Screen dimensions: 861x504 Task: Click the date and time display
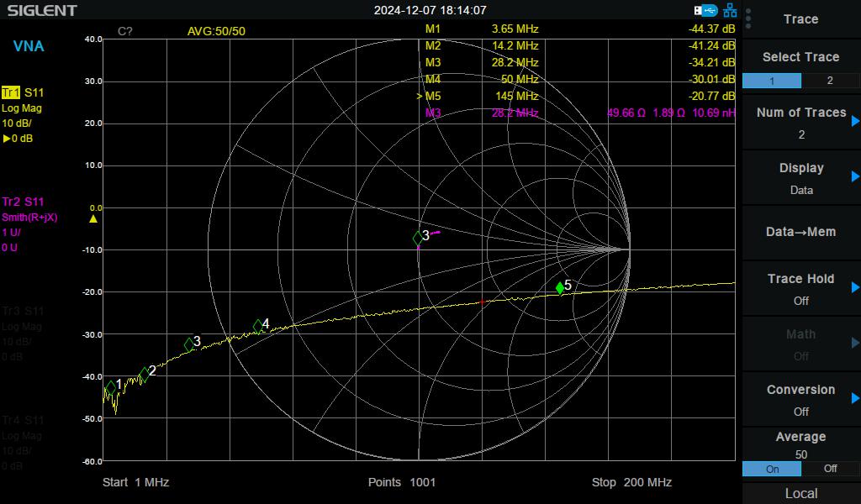(430, 10)
